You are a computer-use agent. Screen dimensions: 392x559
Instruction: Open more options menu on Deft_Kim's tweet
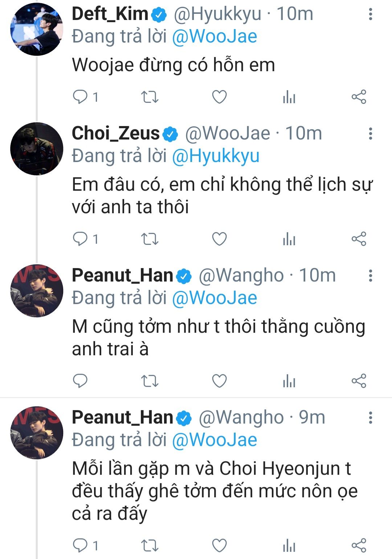(x=370, y=14)
